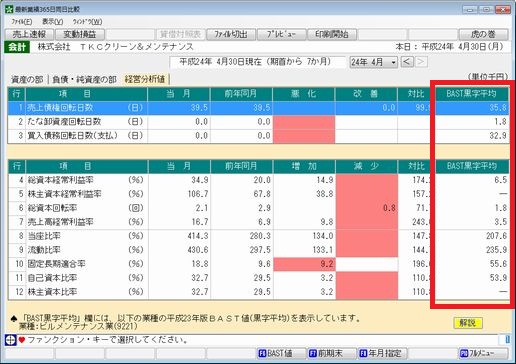Click the 改善 column header

click(366, 94)
